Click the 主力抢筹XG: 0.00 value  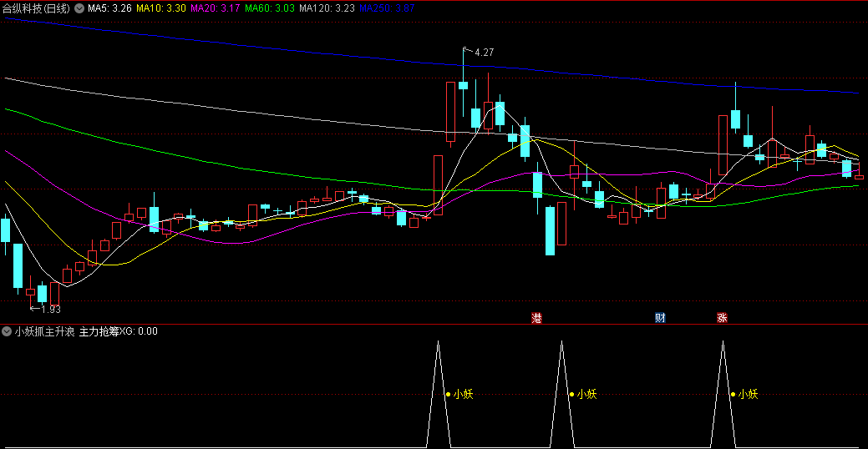point(119,332)
